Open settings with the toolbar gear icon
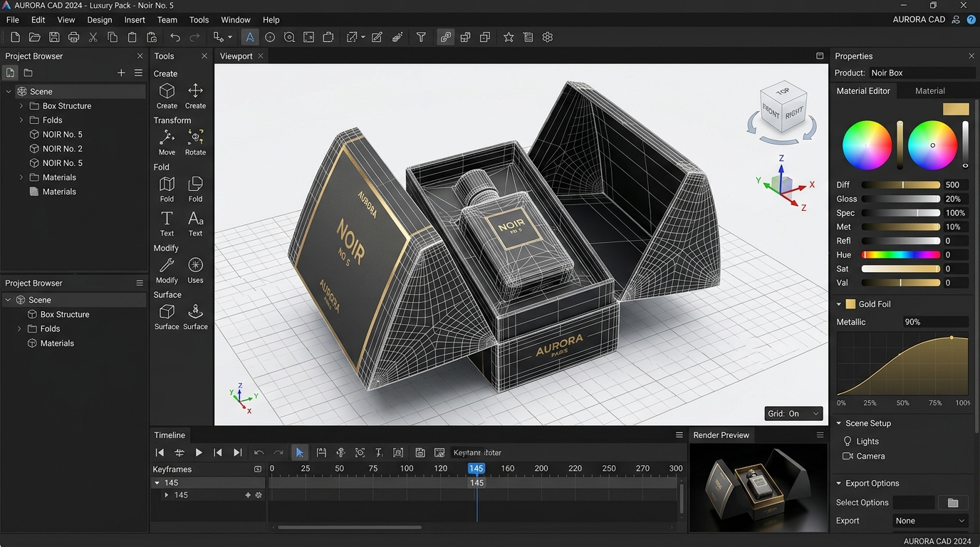Screen dimensions: 980x547 tap(548, 37)
